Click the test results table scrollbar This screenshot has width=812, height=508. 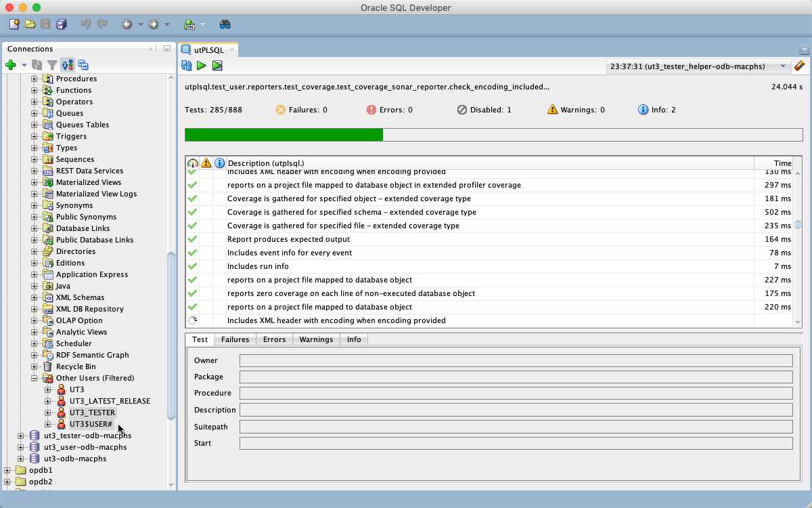point(798,225)
